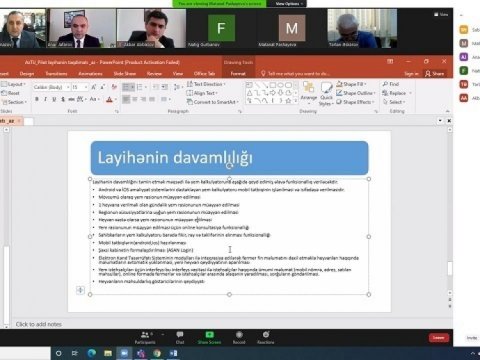
Task: Increase the font size in PowerPoint
Action: (94, 87)
